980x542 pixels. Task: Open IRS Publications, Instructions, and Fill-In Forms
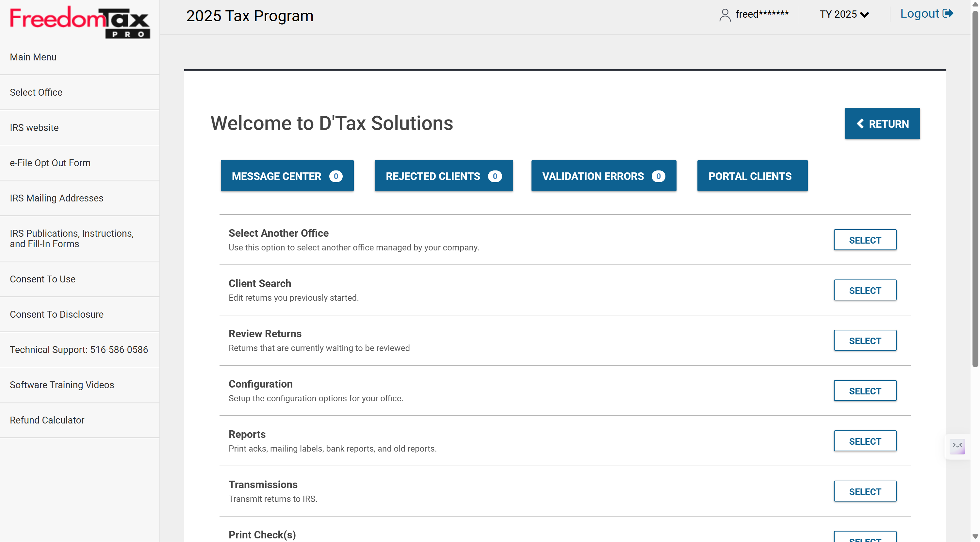point(80,238)
